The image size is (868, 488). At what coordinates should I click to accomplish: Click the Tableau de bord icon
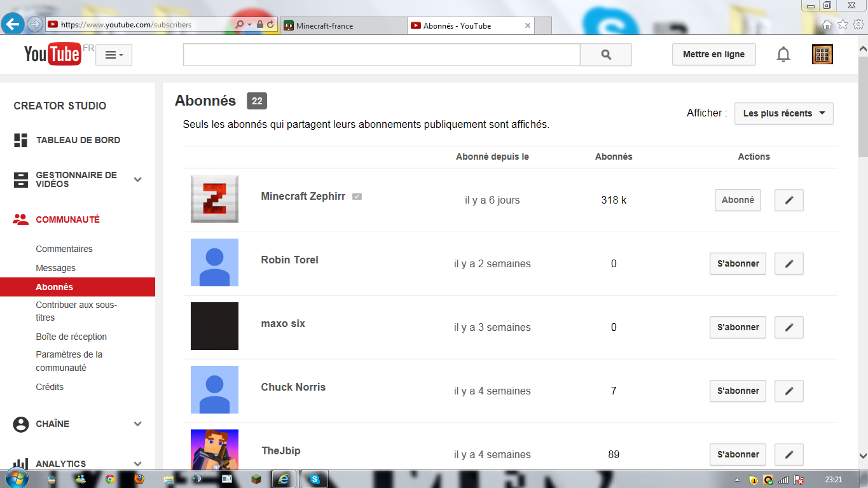(21, 140)
